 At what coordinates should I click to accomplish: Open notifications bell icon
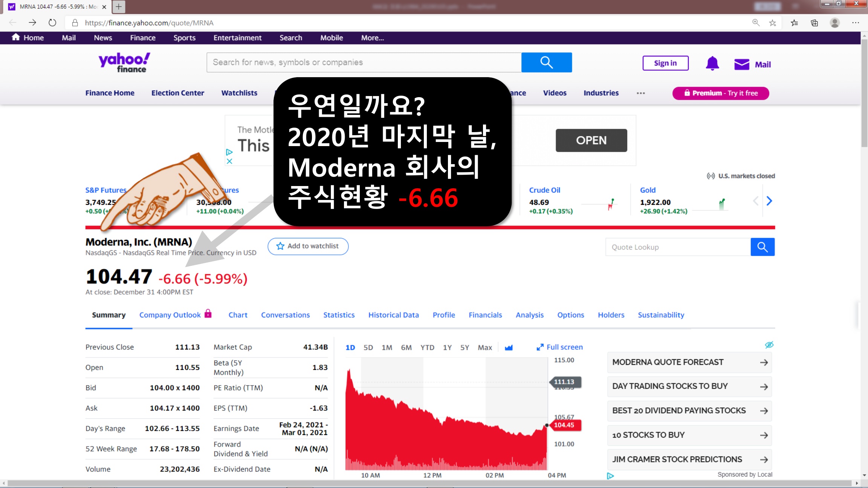(x=712, y=64)
